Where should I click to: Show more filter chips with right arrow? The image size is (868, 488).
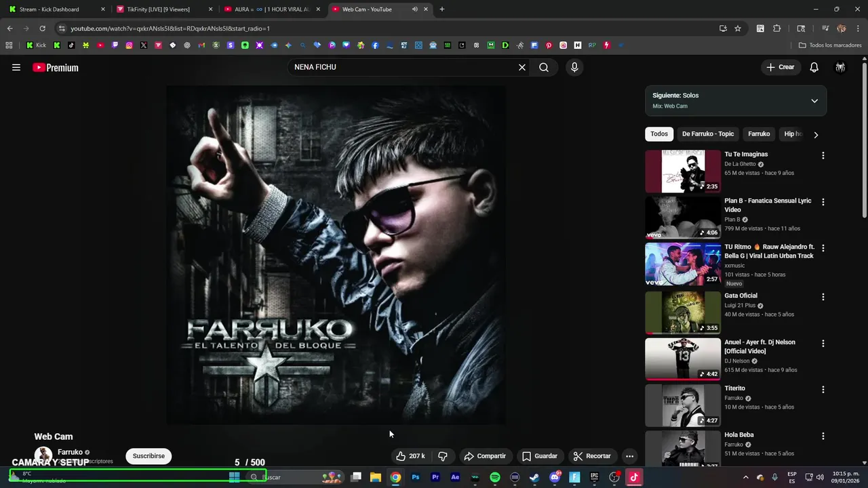(816, 135)
